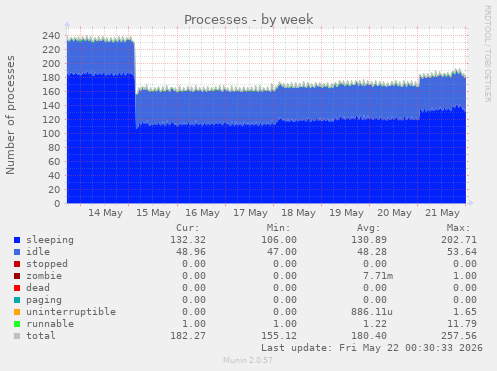497x371 pixels.
Task: Click idle current value 48.96
Action: coord(191,252)
